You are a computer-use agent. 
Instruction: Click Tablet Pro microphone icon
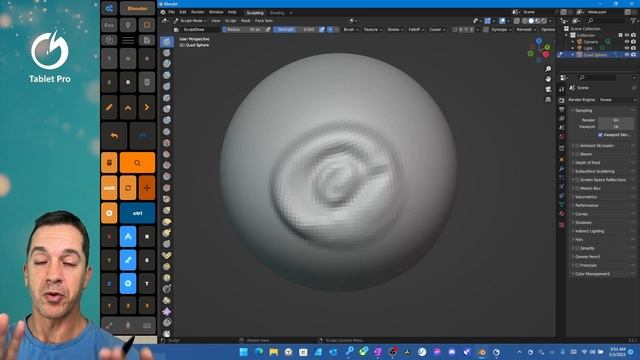pyautogui.click(x=128, y=325)
